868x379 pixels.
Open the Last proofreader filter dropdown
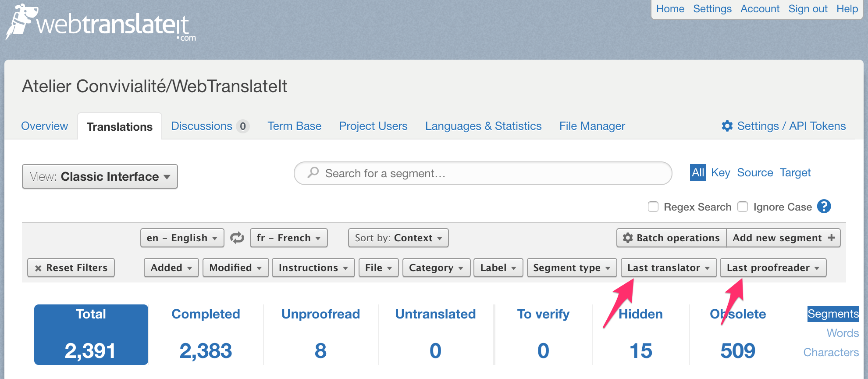pyautogui.click(x=773, y=268)
